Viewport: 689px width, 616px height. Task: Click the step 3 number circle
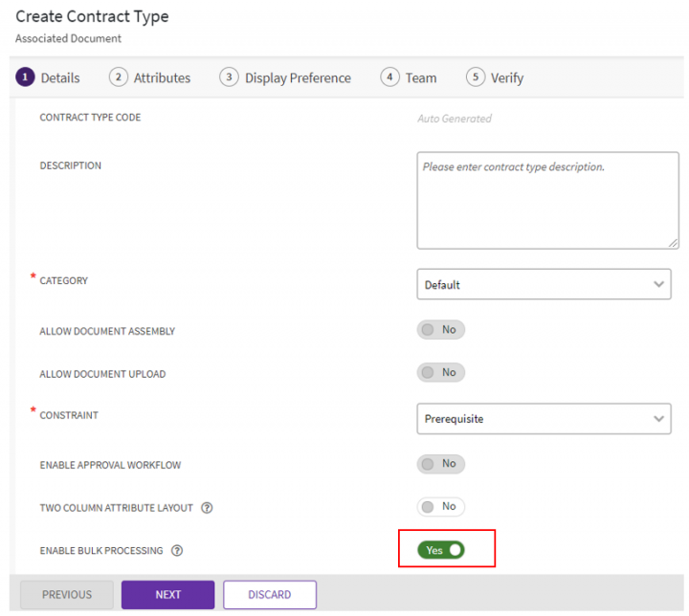(x=229, y=77)
